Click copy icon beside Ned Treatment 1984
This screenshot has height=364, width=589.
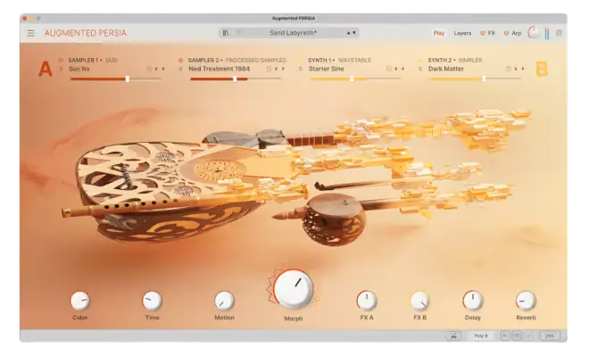click(x=269, y=69)
